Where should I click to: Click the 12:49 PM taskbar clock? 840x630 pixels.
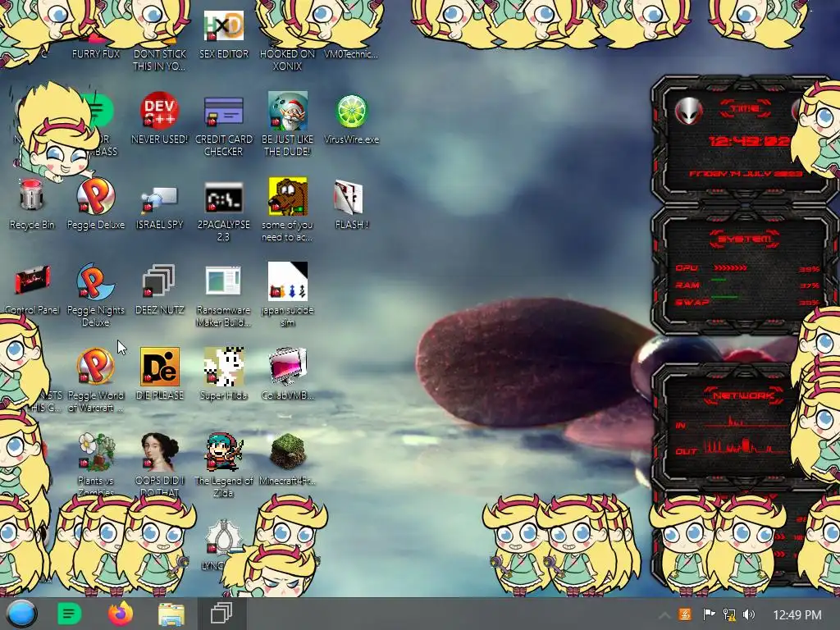click(x=797, y=615)
